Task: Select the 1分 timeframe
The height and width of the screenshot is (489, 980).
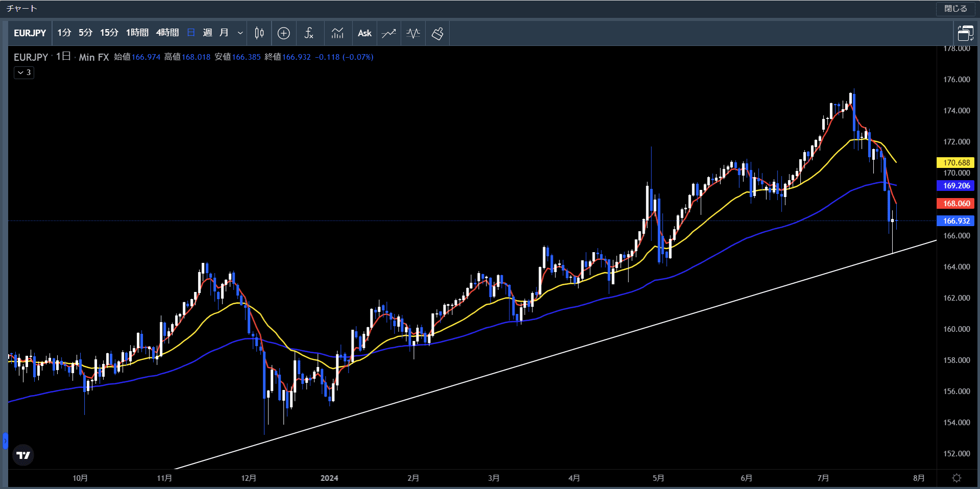Action: (64, 33)
